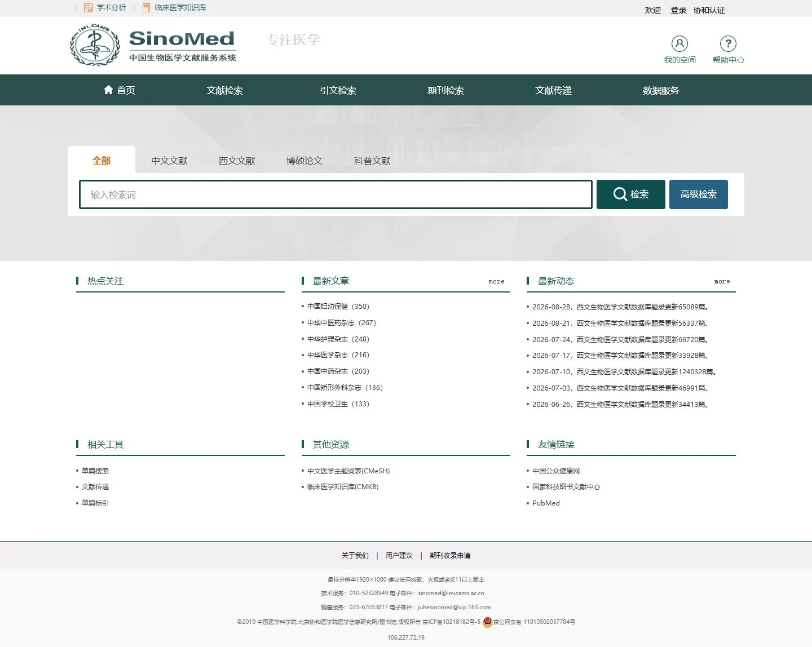Open 中国中药杂志 (203) link
The image size is (812, 647).
338,371
